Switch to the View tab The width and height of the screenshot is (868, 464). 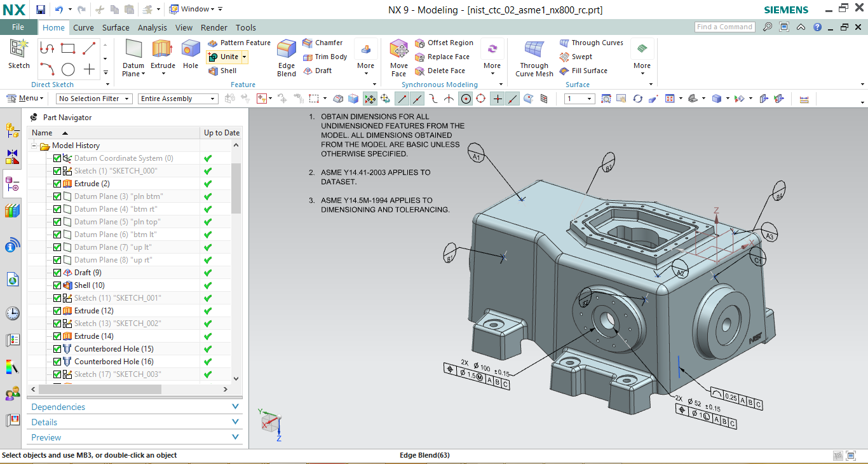pyautogui.click(x=184, y=27)
